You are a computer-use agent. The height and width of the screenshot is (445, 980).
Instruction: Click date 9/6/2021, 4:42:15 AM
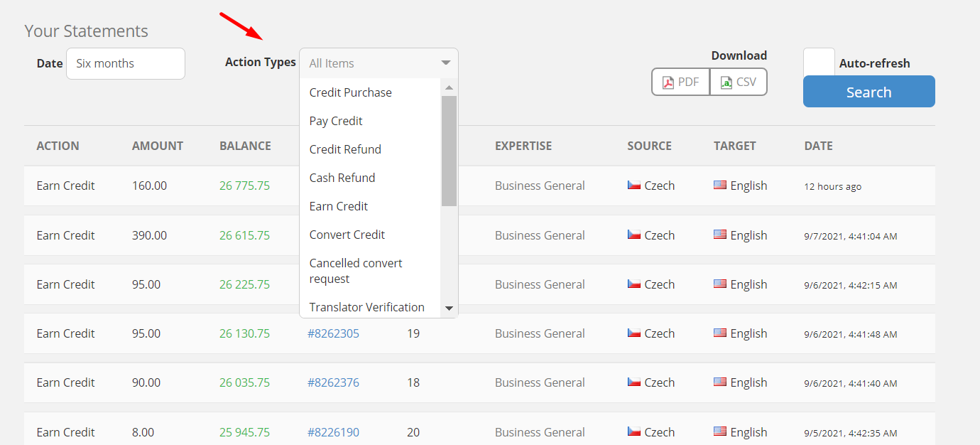click(851, 285)
